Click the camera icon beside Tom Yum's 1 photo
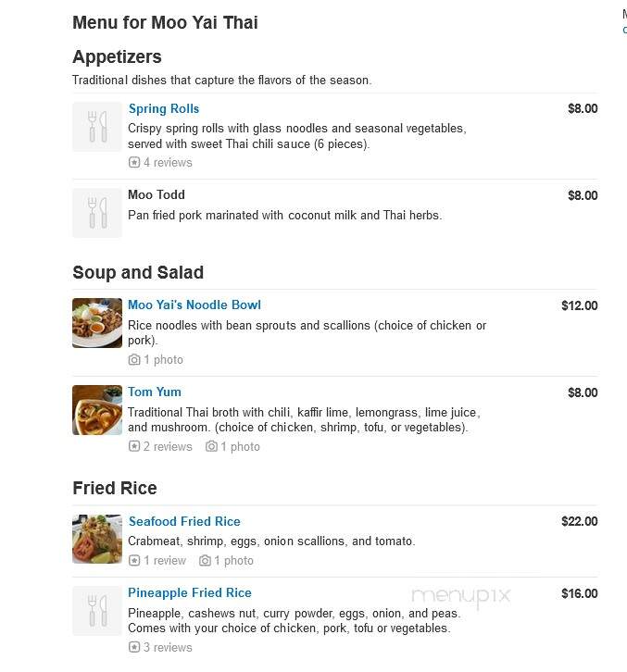The image size is (627, 672). 211,446
